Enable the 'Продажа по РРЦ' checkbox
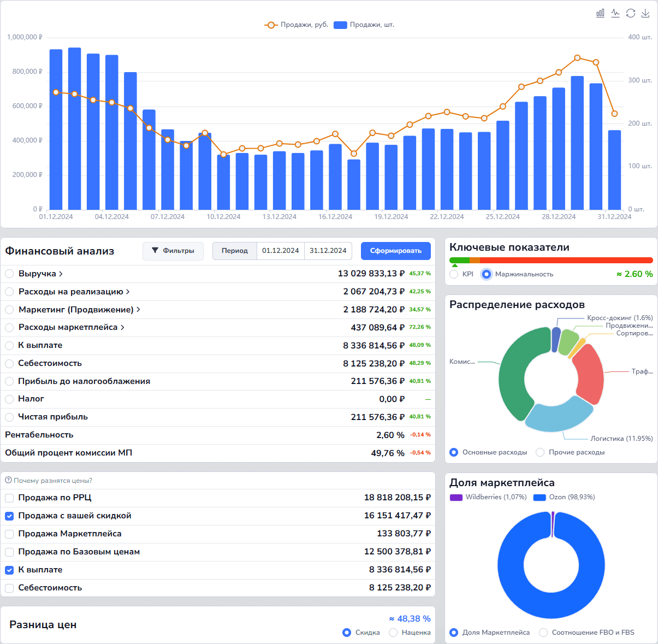 click(9, 498)
